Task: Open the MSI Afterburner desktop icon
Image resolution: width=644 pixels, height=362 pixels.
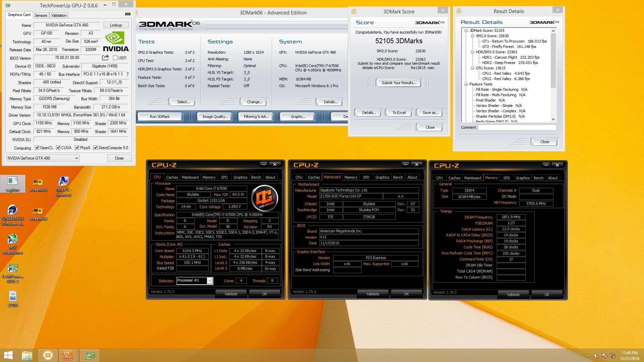Action: pos(13,244)
